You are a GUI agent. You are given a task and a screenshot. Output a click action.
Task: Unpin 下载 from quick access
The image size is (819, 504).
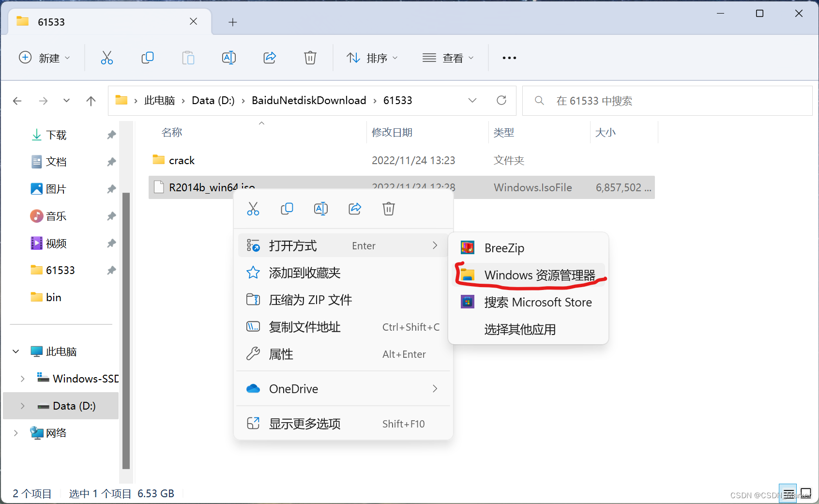[111, 135]
